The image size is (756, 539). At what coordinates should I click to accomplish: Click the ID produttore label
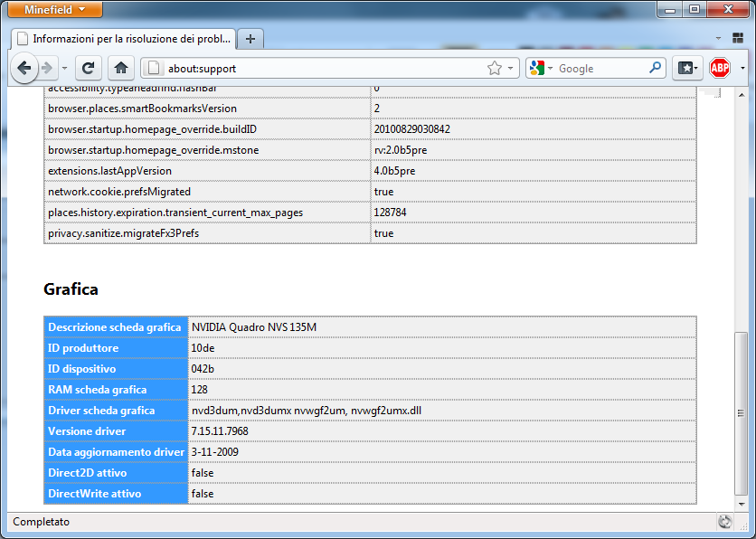83,348
